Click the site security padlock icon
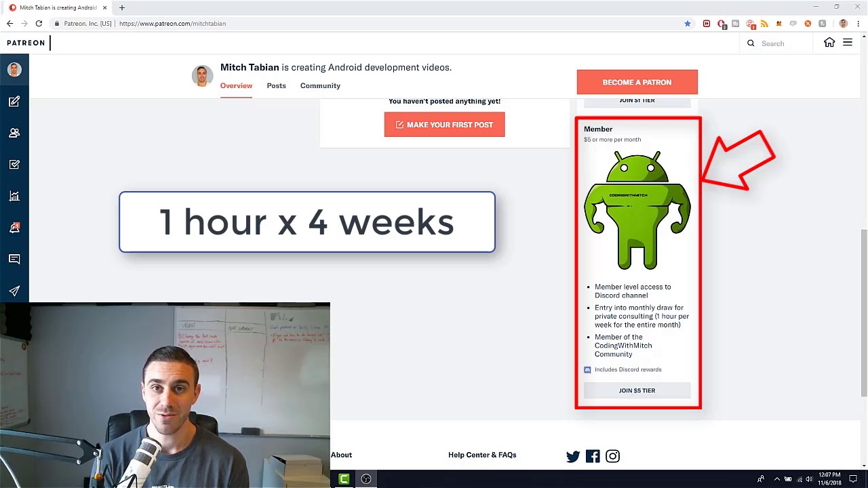Image resolution: width=868 pixels, height=488 pixels. (x=57, y=24)
